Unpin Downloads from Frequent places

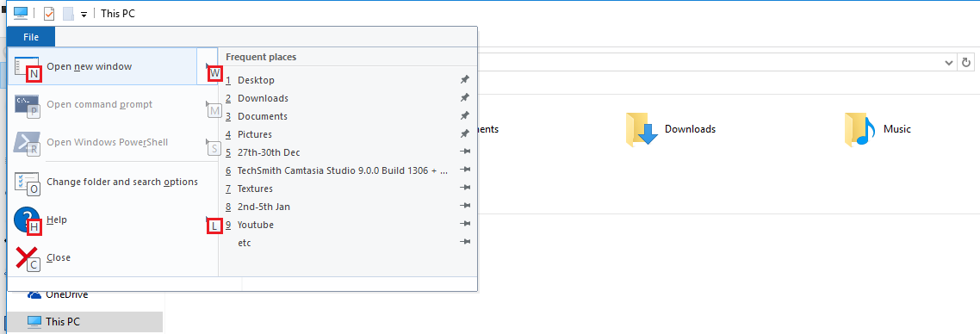[464, 98]
